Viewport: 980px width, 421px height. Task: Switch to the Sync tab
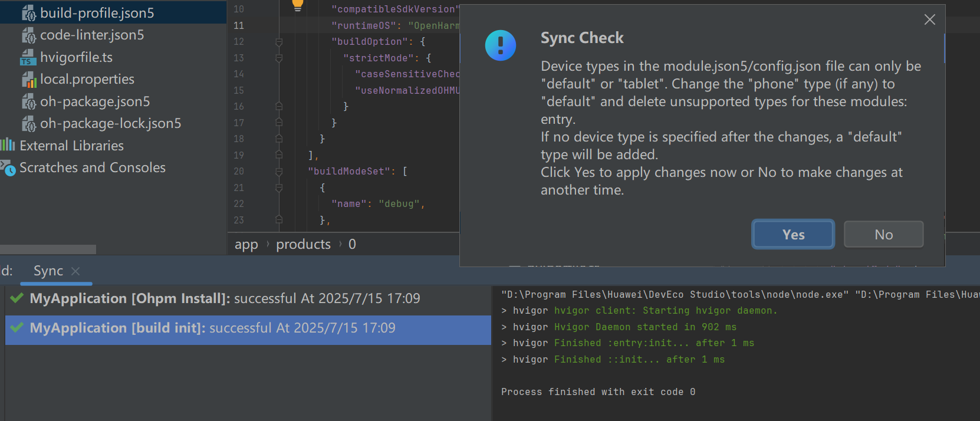(48, 271)
